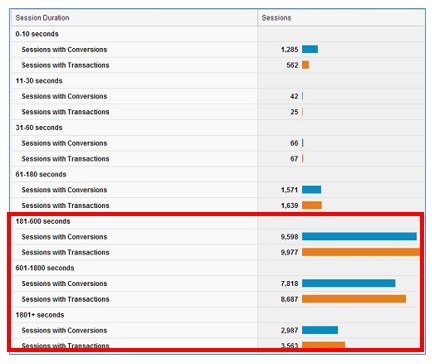Click the 42 sessions value
The height and width of the screenshot is (364, 432).
tap(294, 96)
